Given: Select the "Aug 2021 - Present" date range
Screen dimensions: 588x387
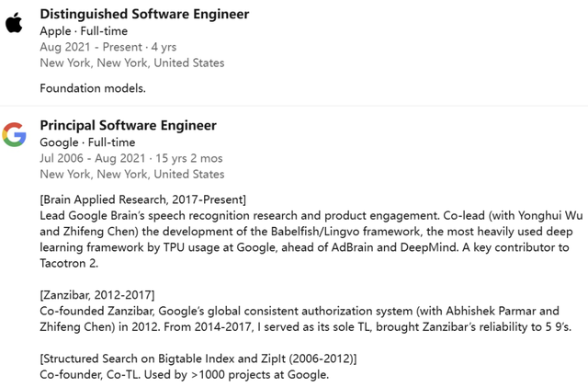Looking at the screenshot, I should click(x=87, y=47).
